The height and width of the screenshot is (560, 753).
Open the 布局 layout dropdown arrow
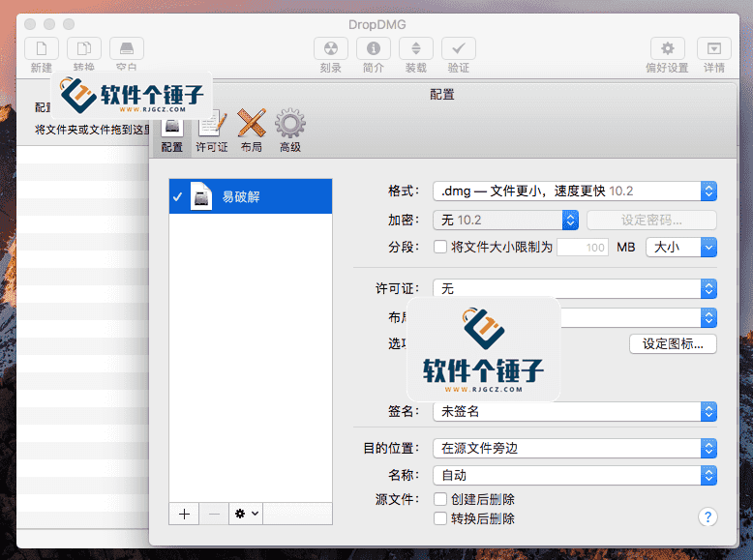[708, 317]
